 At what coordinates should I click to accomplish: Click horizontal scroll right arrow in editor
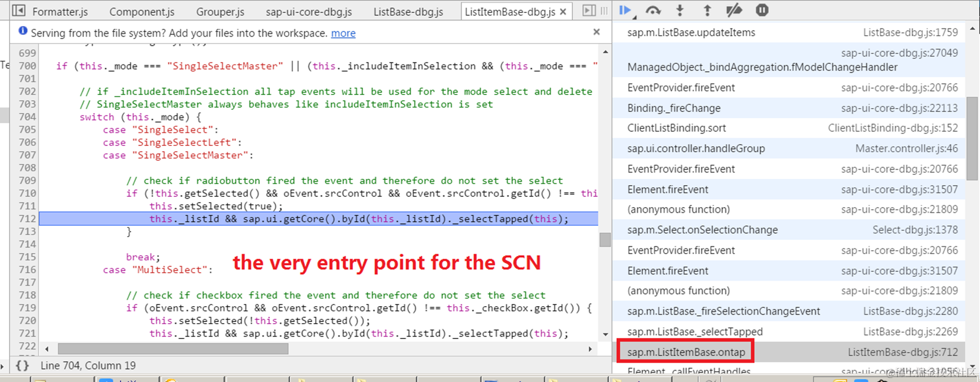[x=590, y=349]
